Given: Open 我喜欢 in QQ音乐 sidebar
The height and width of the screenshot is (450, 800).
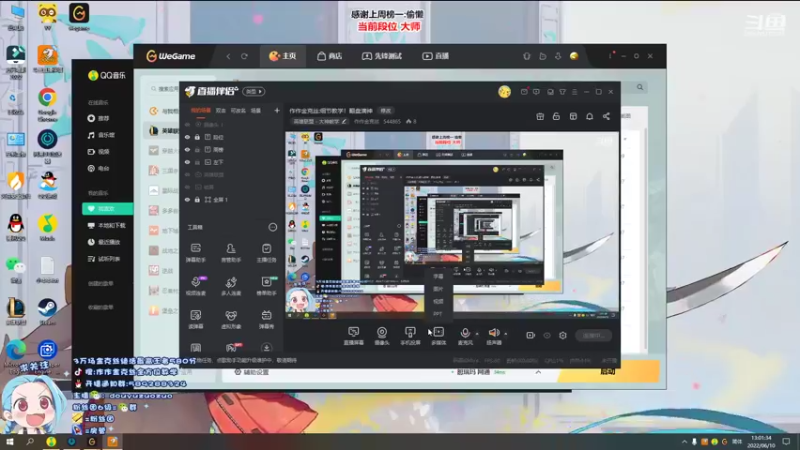Looking at the screenshot, I should [107, 209].
